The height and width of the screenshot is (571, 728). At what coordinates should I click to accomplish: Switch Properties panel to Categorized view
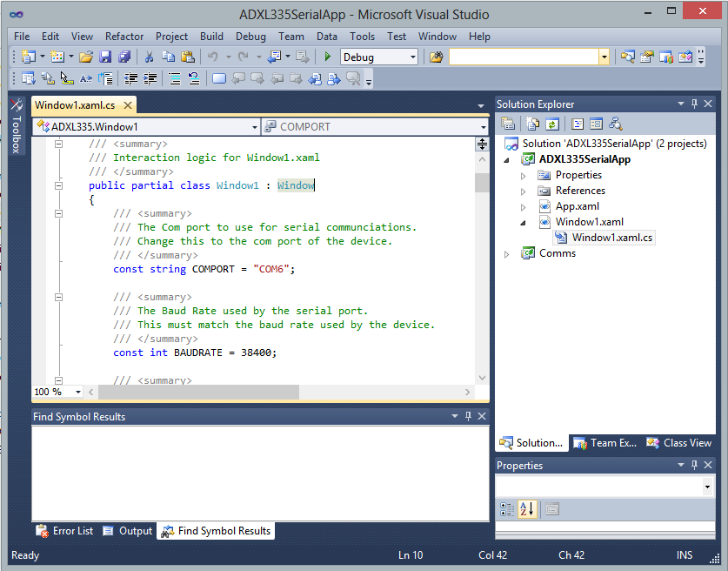point(507,509)
